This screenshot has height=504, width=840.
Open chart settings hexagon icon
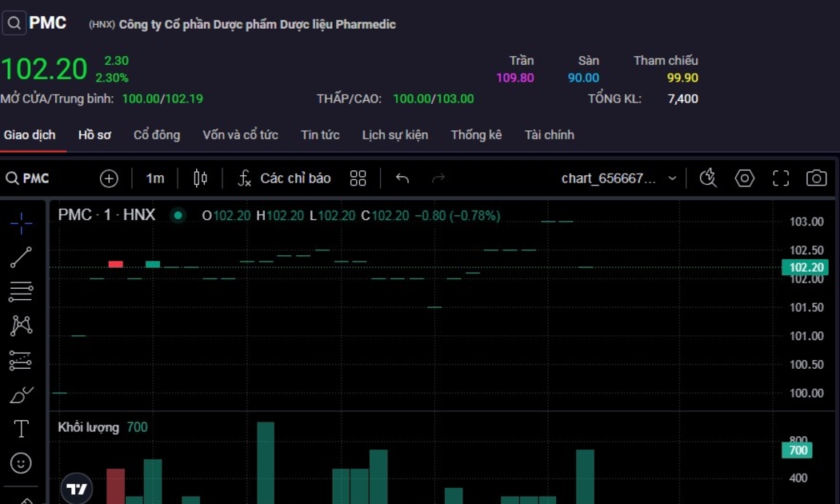point(744,178)
